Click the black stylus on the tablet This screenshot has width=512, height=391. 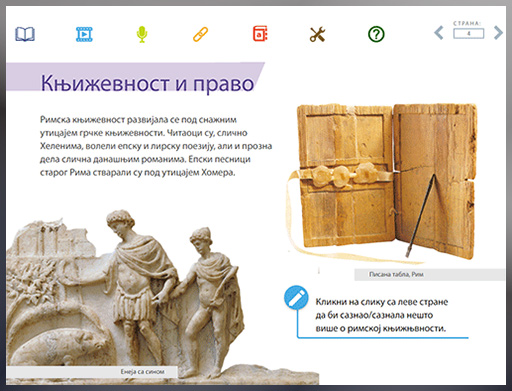click(421, 216)
